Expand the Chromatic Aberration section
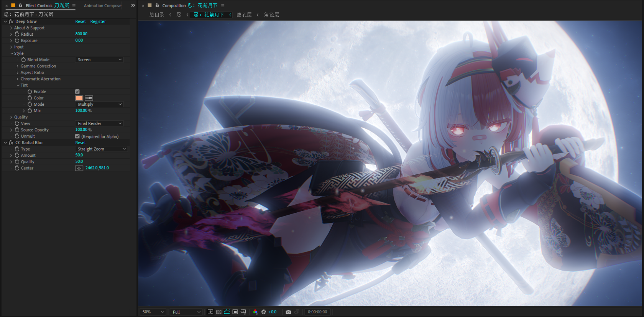 pyautogui.click(x=17, y=79)
